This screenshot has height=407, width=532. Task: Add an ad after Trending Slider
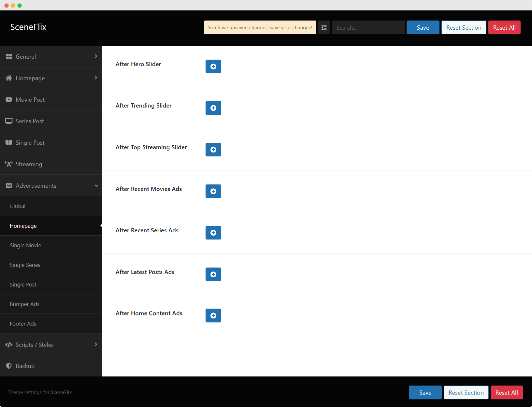coord(213,108)
